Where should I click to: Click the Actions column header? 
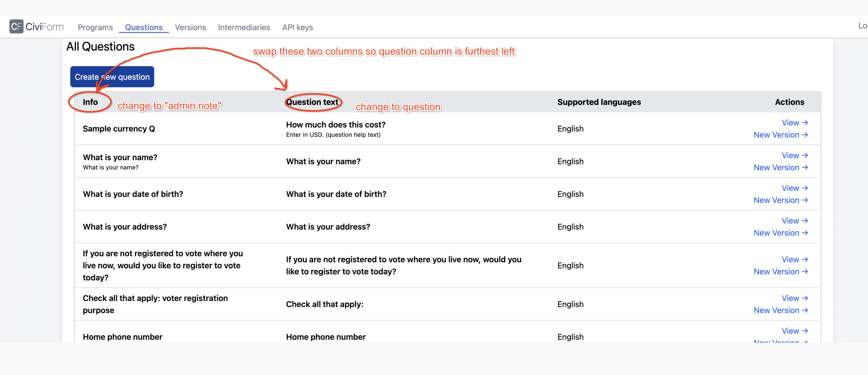tap(790, 102)
